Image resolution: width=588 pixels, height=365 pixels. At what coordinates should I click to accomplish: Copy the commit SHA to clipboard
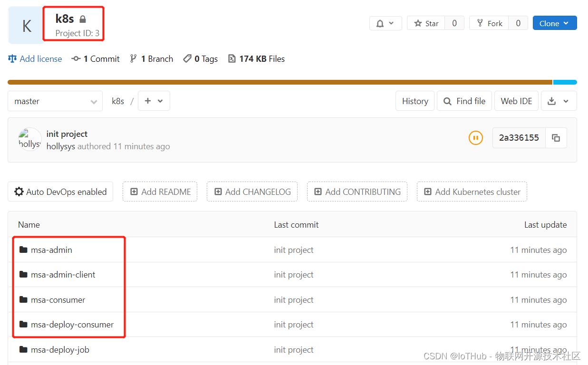pyautogui.click(x=556, y=138)
